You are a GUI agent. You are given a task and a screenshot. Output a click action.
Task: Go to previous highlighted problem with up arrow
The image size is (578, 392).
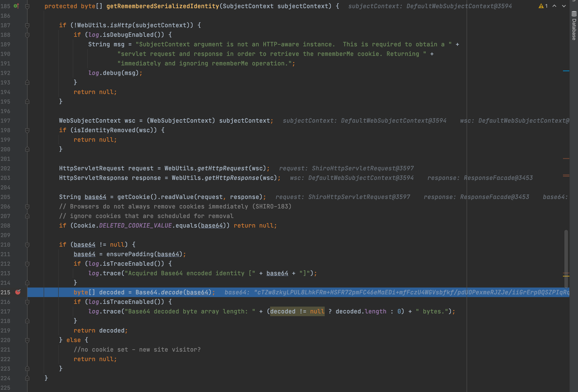[x=554, y=6]
